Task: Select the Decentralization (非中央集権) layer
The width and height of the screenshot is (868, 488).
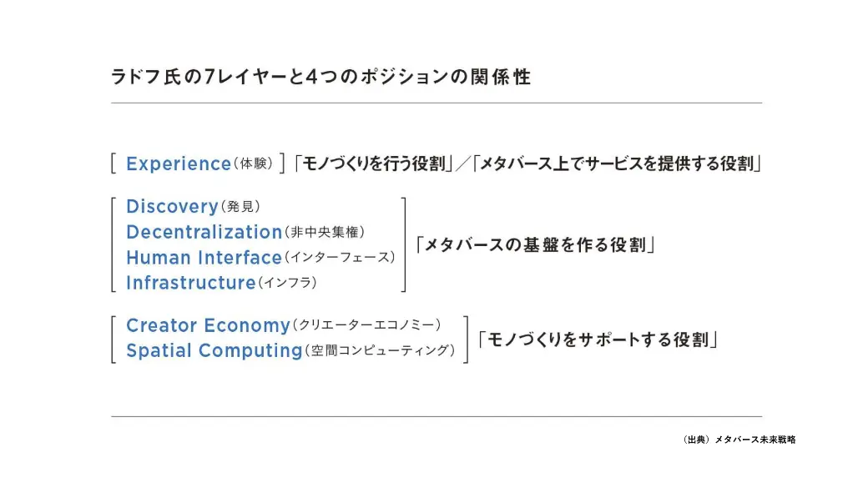Action: tap(245, 232)
